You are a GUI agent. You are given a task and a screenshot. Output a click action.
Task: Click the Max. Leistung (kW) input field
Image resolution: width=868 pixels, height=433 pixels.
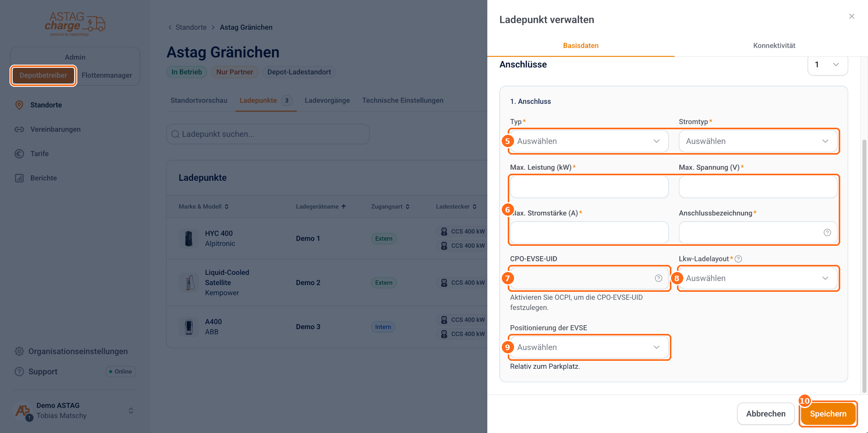pyautogui.click(x=589, y=187)
